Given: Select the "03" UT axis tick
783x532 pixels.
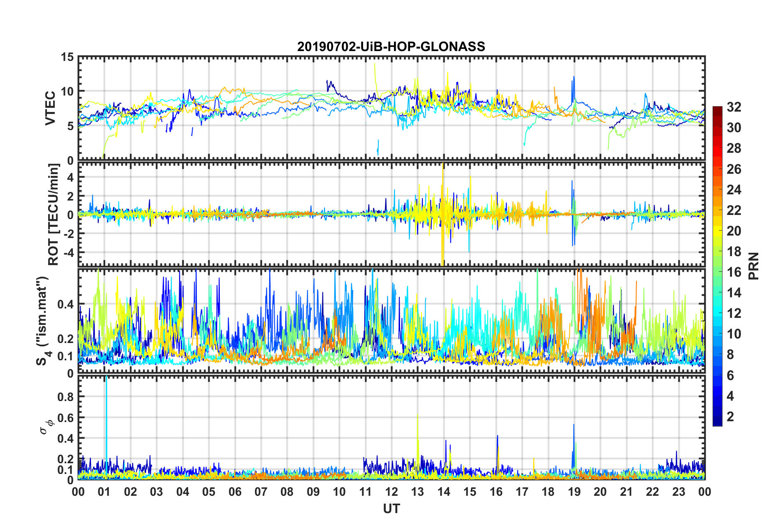Looking at the screenshot, I should coord(156,492).
